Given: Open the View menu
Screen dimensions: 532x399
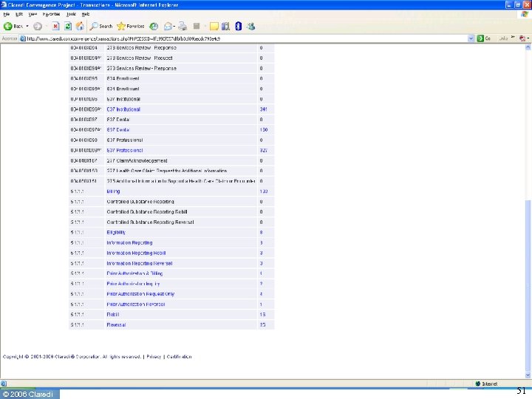Looking at the screenshot, I should tap(33, 14).
